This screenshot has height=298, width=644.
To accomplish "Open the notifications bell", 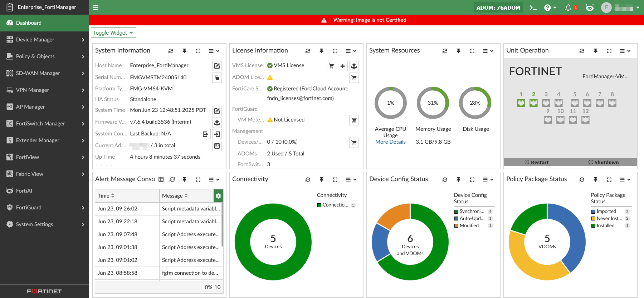I will click(568, 8).
